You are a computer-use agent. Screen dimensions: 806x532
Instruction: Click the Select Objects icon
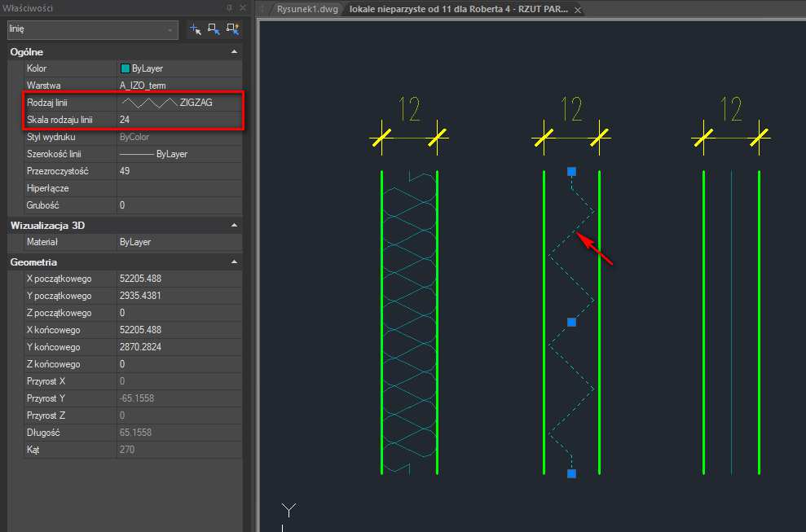pos(214,29)
